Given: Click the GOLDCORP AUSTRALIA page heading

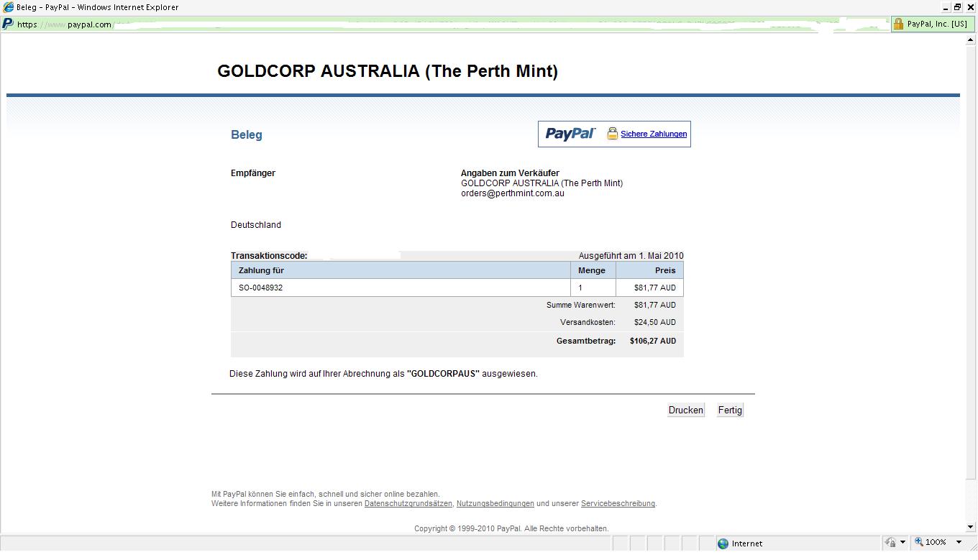Looking at the screenshot, I should [x=388, y=71].
